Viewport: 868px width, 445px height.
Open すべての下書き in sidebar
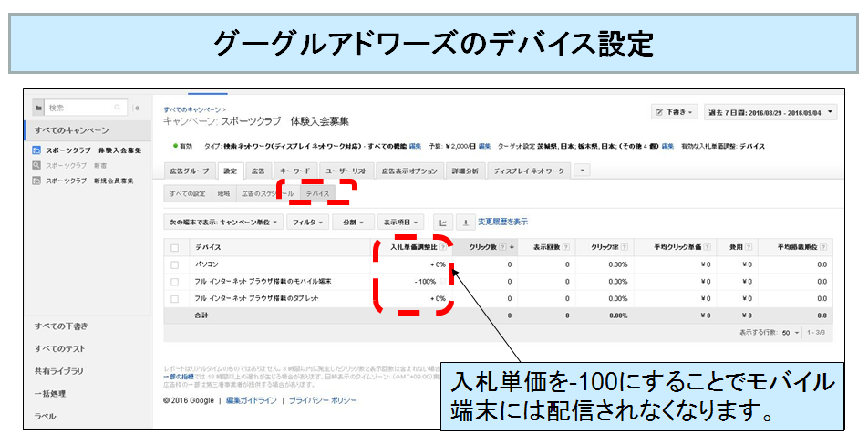tap(61, 326)
